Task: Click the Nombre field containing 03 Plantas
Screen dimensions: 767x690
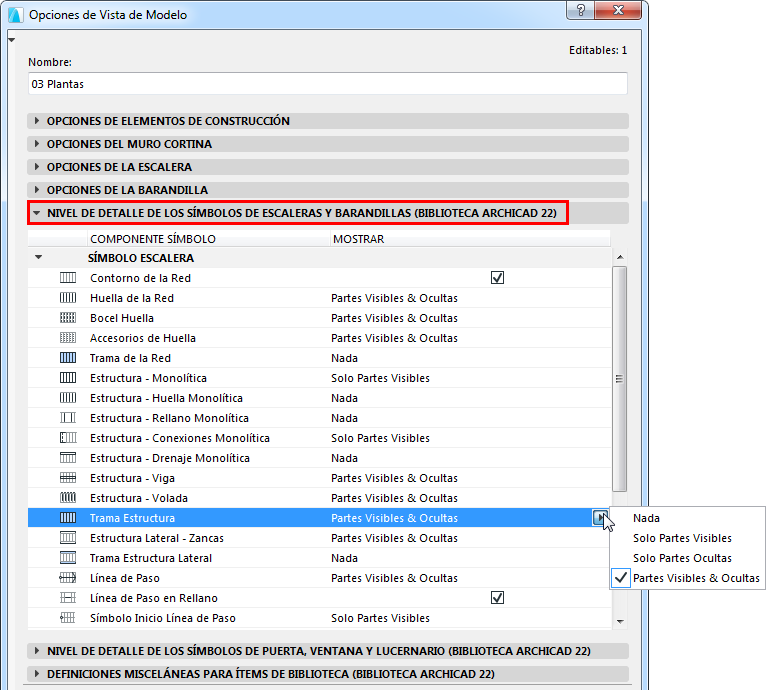Action: (328, 84)
